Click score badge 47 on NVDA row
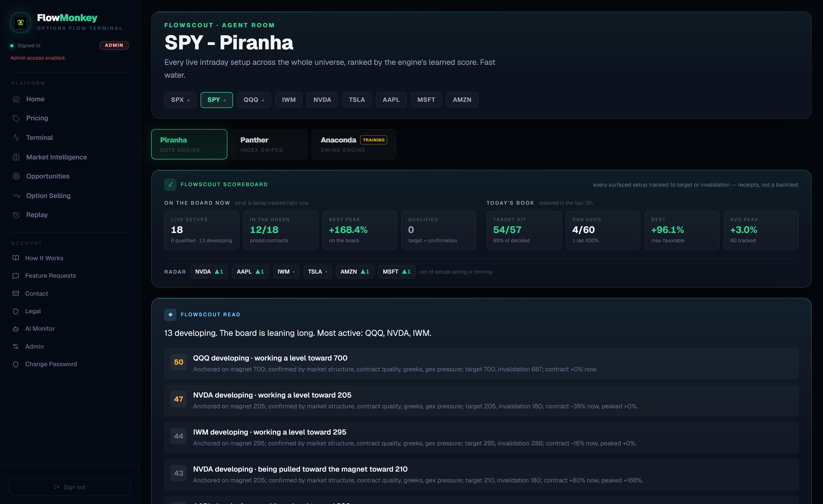Screen dimensions: 823x504 click(179, 399)
